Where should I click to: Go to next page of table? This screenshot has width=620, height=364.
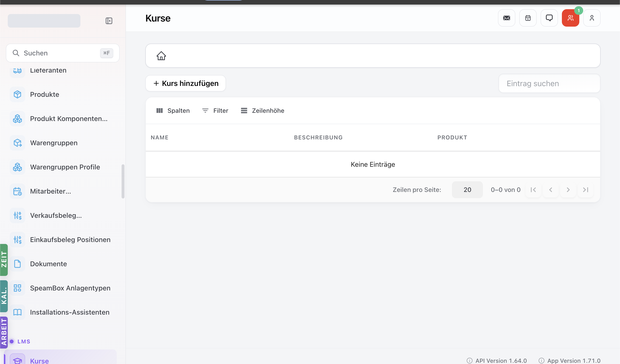[x=568, y=190]
